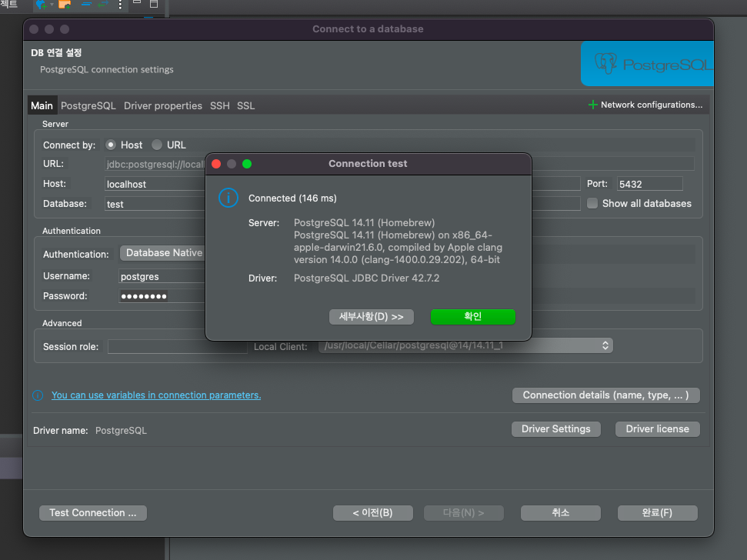Click the PostgreSQL elephant logo
747x560 pixels.
pos(605,63)
